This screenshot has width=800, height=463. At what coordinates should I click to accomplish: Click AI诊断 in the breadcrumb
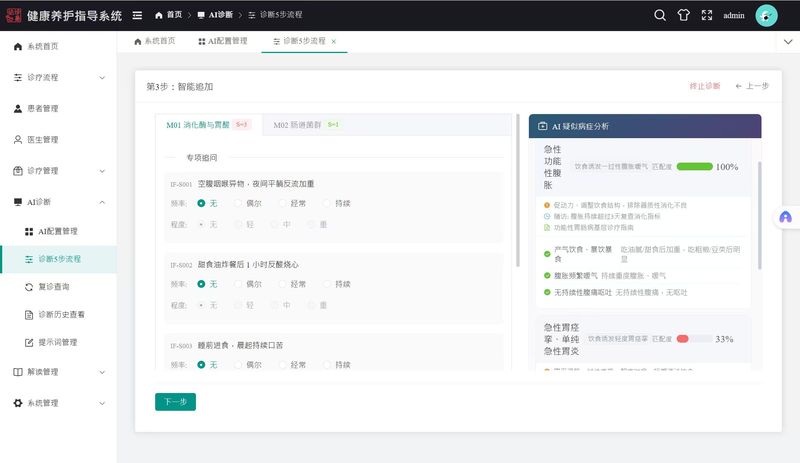(220, 15)
